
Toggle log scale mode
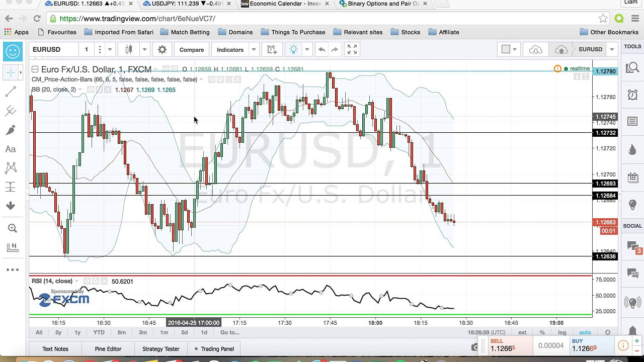[562, 332]
